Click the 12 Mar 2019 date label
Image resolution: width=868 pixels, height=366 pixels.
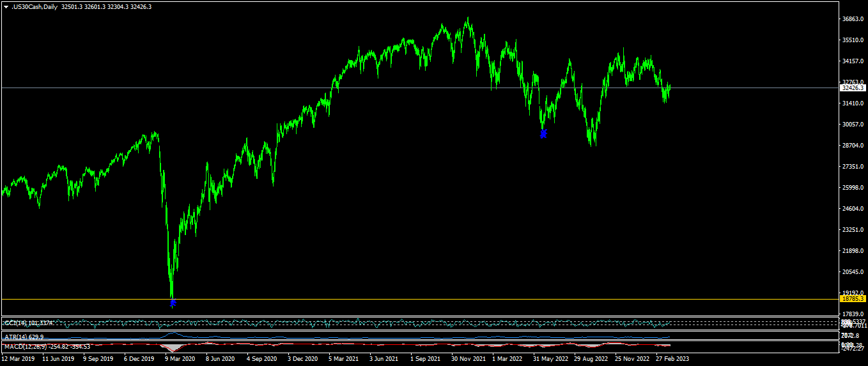[x=18, y=359]
